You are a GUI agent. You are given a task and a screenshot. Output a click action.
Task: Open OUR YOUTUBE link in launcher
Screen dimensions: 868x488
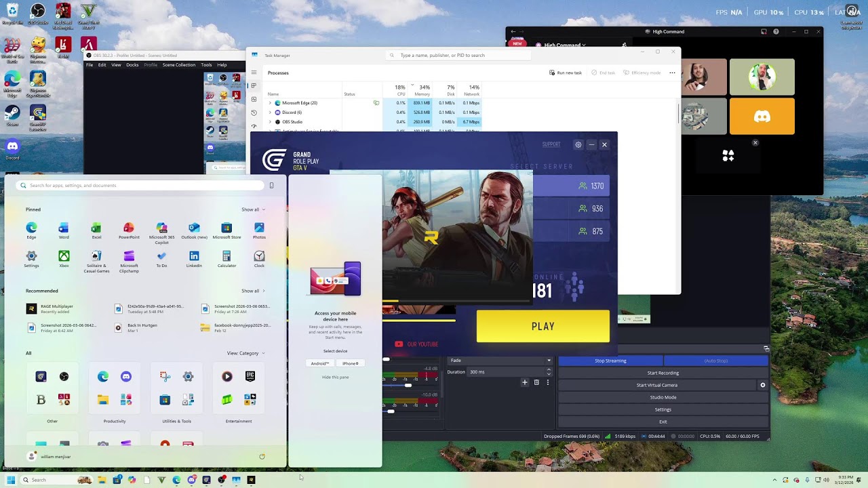click(417, 344)
